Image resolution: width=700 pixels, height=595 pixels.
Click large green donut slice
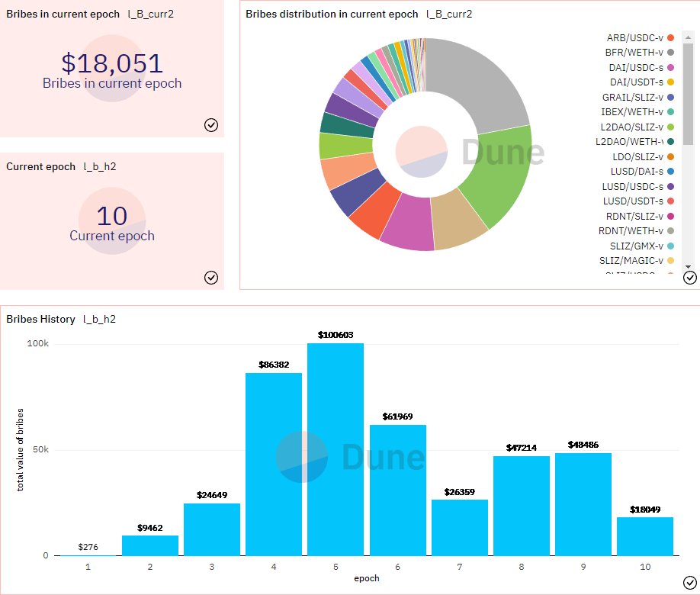[x=503, y=176]
